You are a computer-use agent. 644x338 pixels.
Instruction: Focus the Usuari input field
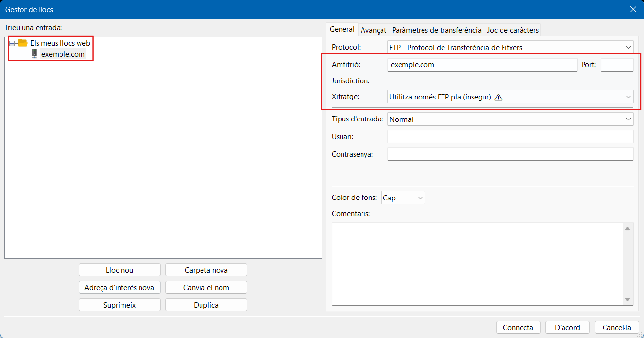pyautogui.click(x=510, y=137)
